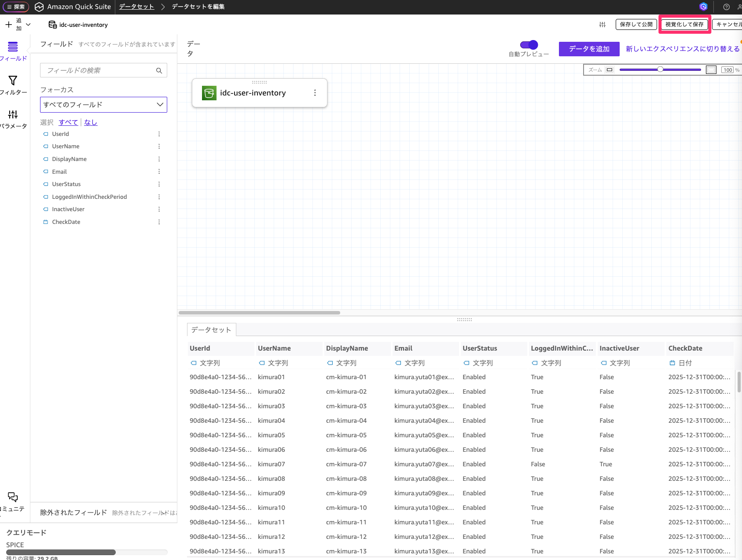Select the データセット tab in preview pane

point(211,330)
